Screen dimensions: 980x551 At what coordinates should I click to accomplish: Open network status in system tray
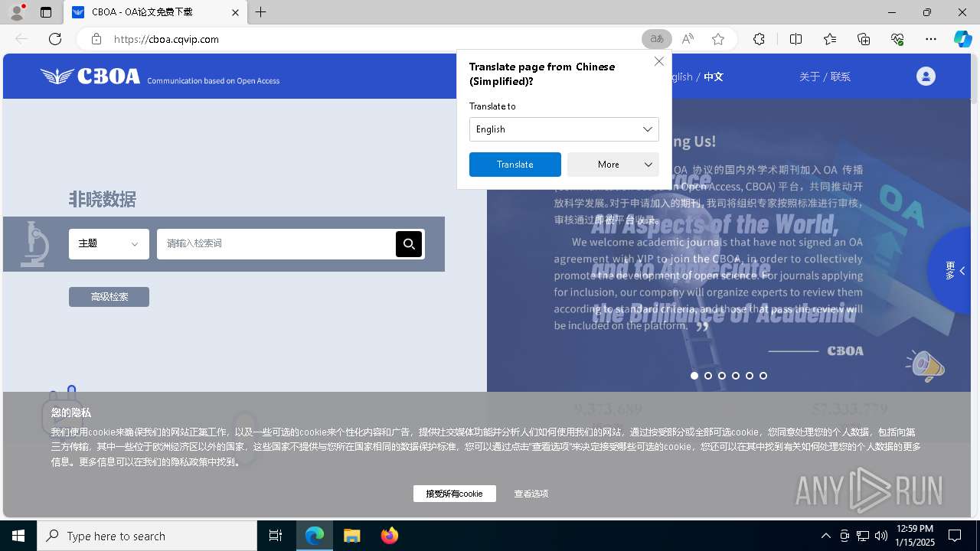[x=863, y=536]
